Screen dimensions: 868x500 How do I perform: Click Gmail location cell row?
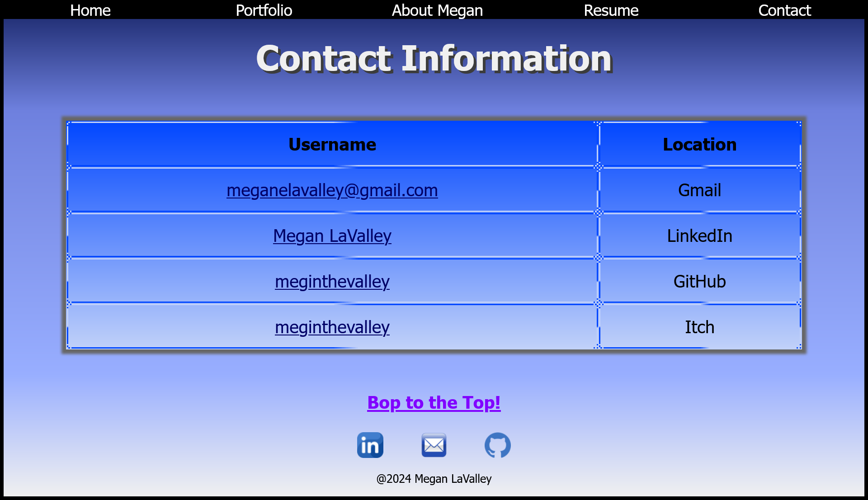tap(699, 190)
